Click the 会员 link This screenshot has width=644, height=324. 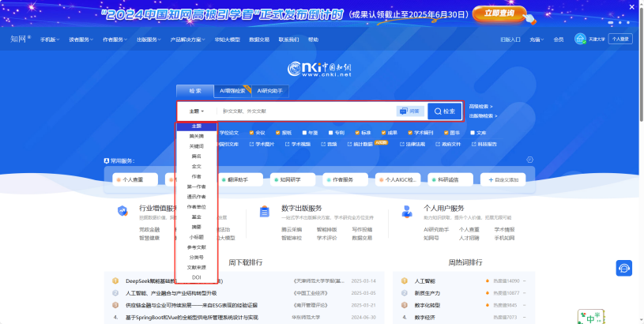(x=559, y=40)
